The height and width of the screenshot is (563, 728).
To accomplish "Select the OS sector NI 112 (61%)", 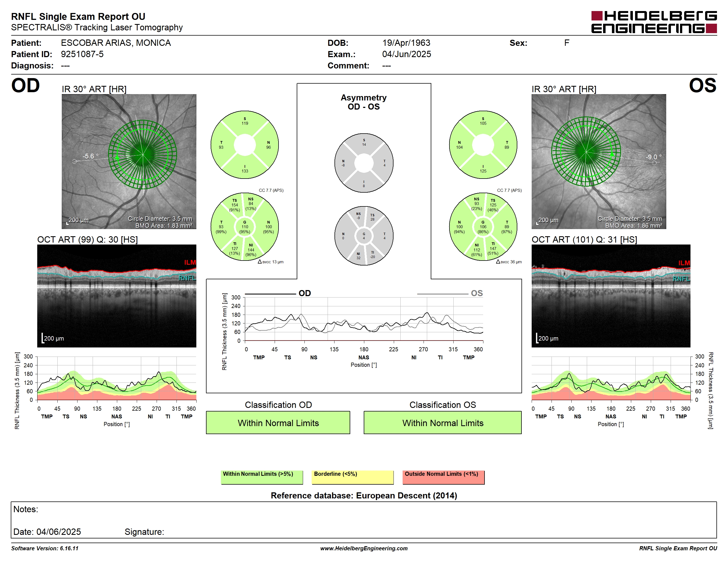I will [477, 250].
